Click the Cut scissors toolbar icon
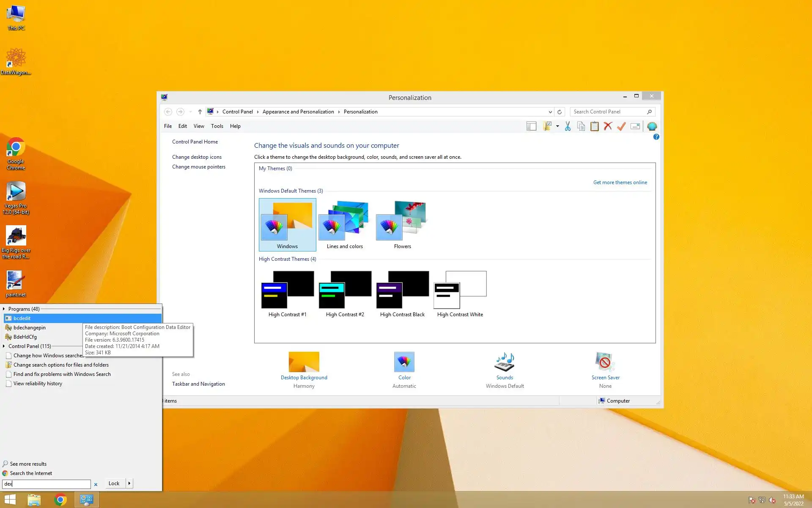Image resolution: width=812 pixels, height=508 pixels. [568, 126]
